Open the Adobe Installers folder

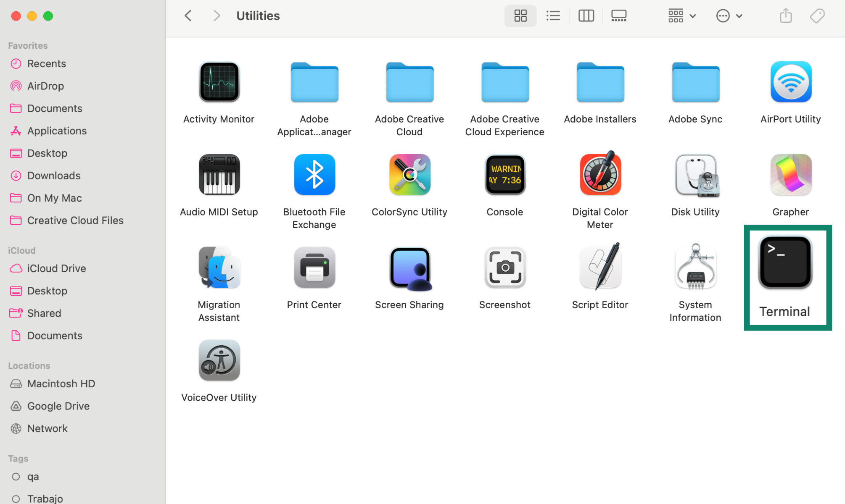pyautogui.click(x=600, y=82)
